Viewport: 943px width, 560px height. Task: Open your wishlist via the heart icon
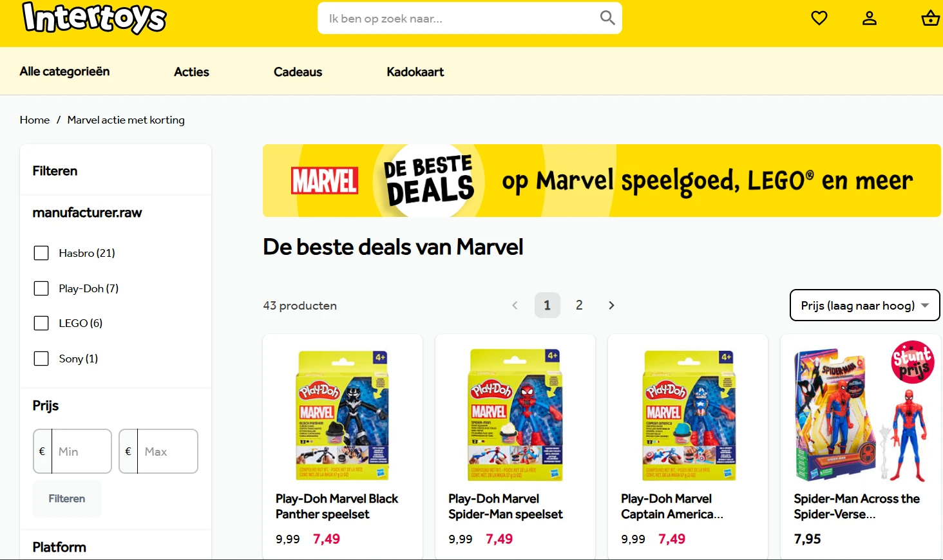[819, 18]
